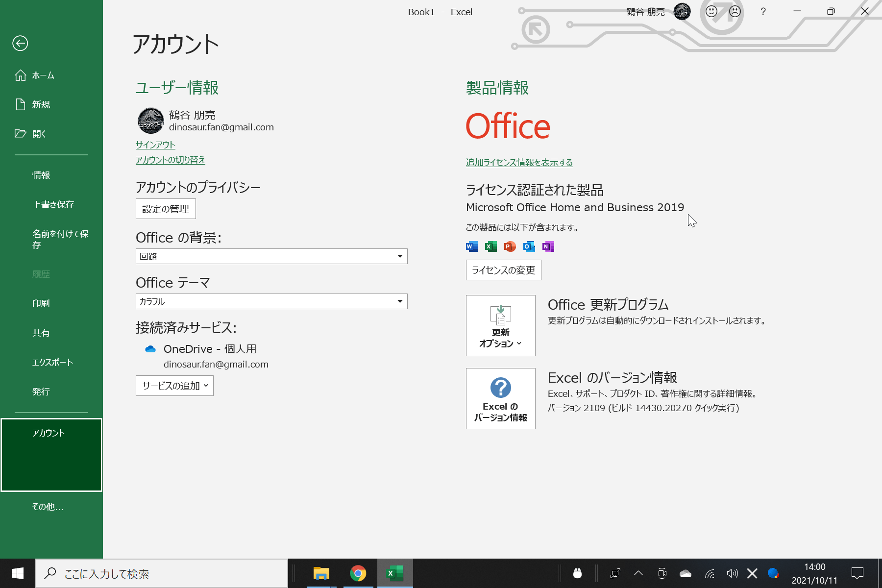Viewport: 882px width, 588px height.
Task: Select アカウント in the sidebar
Action: [x=51, y=455]
